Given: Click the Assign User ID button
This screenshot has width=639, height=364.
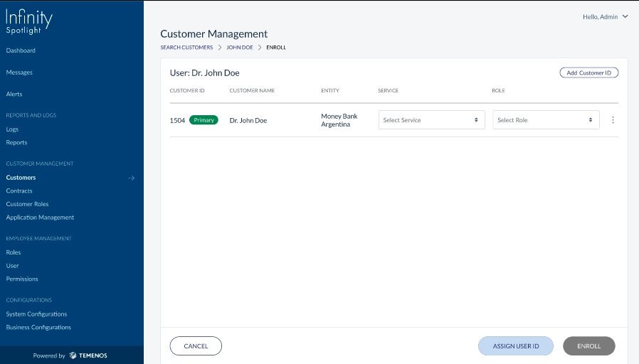Looking at the screenshot, I should coord(516,346).
